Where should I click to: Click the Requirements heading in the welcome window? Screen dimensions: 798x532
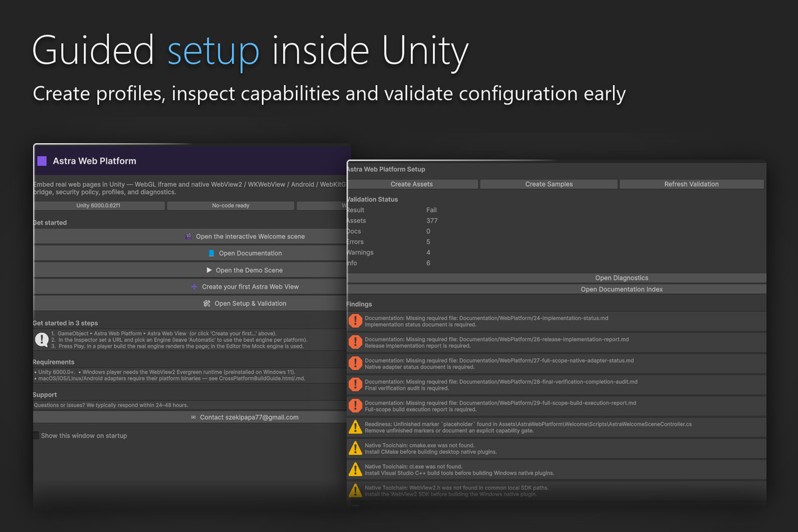pos(54,362)
